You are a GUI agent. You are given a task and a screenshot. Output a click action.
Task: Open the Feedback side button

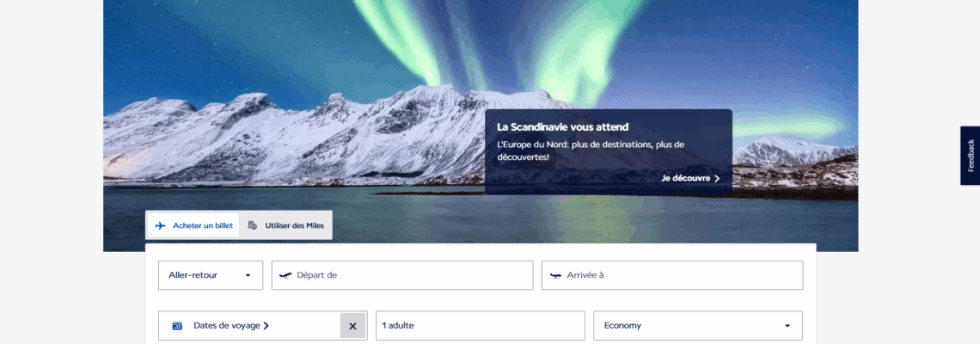pyautogui.click(x=970, y=156)
